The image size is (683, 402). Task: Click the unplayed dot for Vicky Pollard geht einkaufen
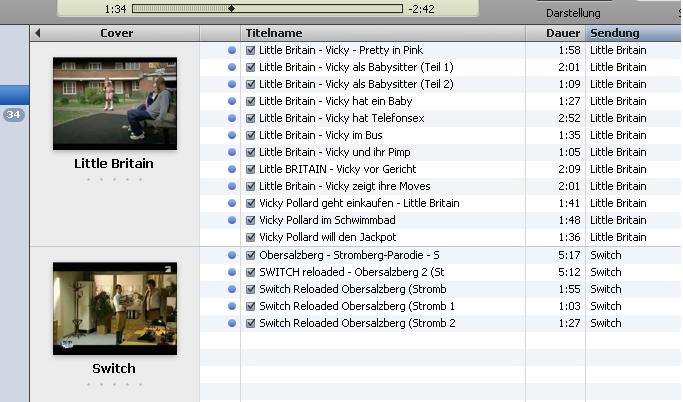pos(232,203)
